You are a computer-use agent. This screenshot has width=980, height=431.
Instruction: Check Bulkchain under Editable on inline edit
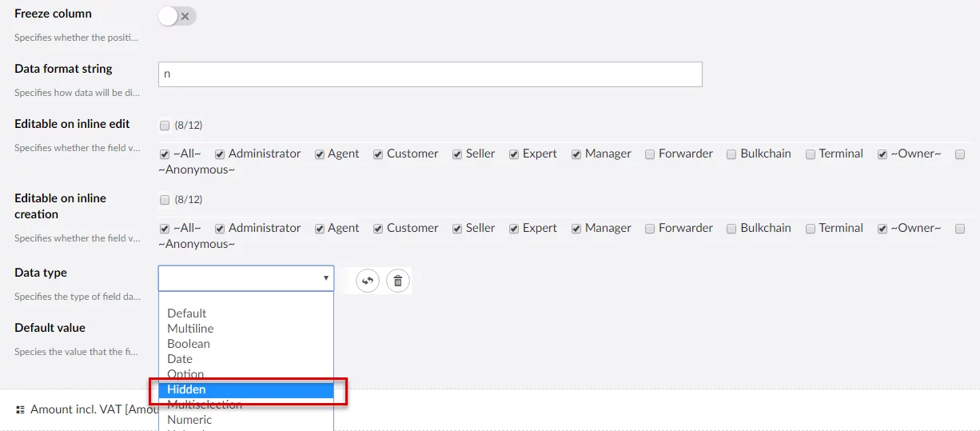click(731, 154)
